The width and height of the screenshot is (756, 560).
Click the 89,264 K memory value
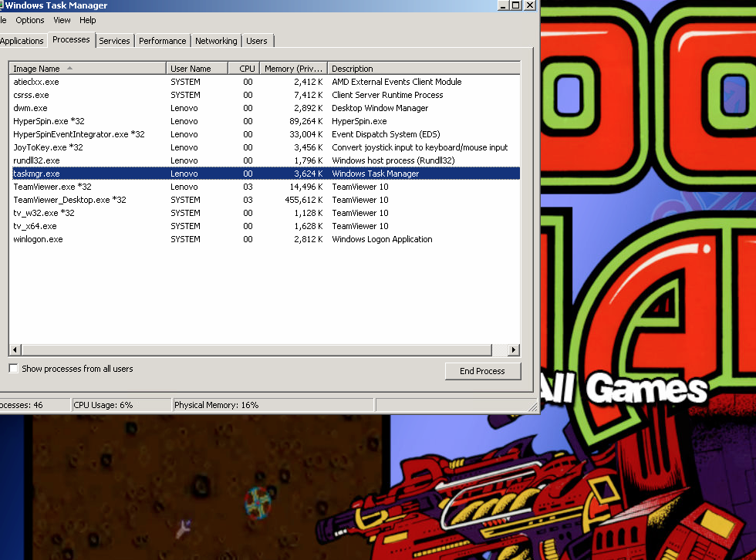[x=306, y=121]
